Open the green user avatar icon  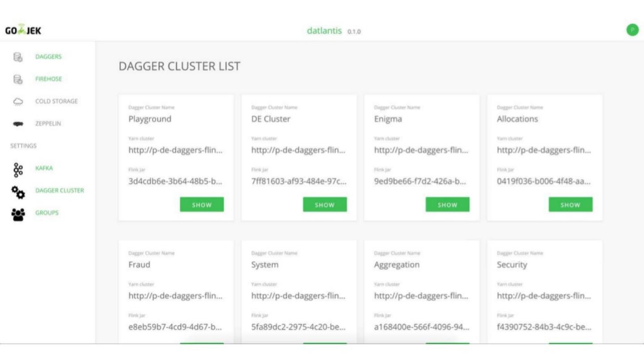point(632,30)
